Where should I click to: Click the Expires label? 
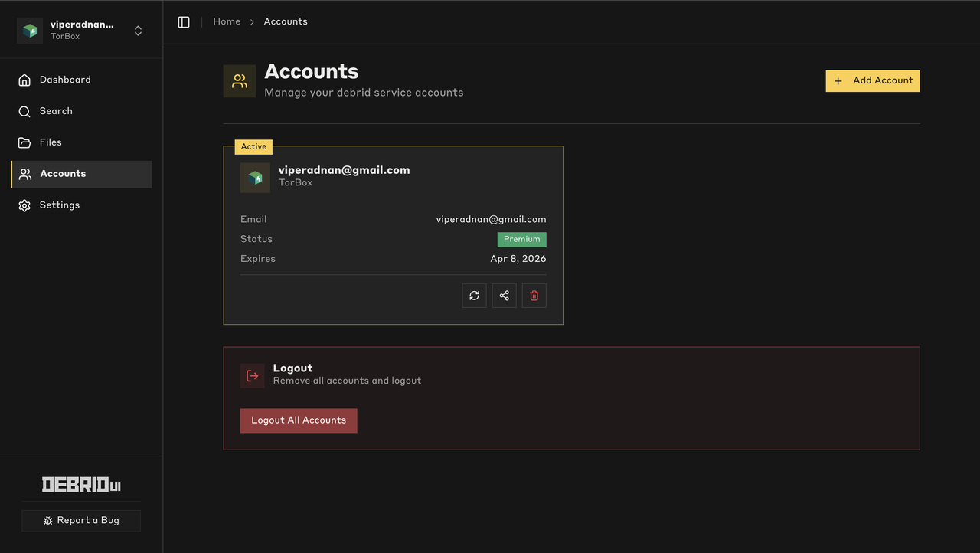pos(258,259)
